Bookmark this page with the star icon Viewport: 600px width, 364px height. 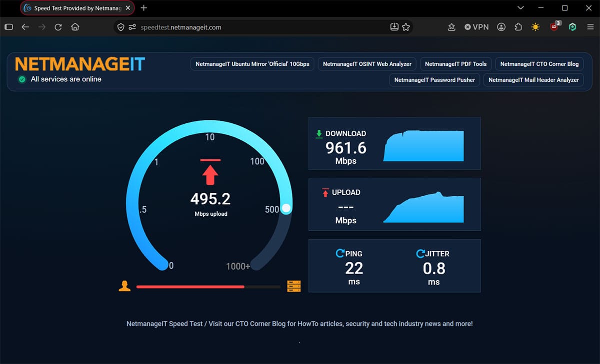click(x=406, y=27)
